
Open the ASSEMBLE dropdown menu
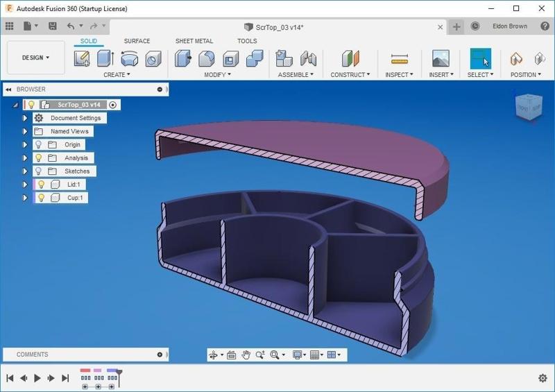click(296, 75)
